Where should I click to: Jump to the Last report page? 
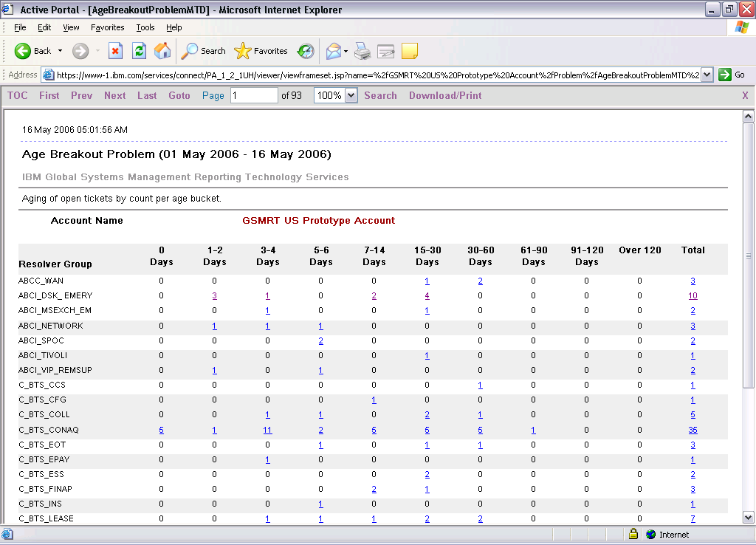147,95
